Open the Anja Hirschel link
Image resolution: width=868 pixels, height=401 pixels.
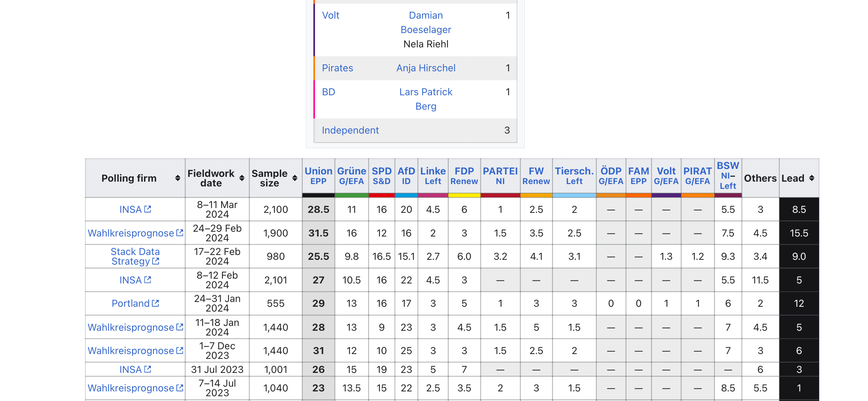(425, 68)
